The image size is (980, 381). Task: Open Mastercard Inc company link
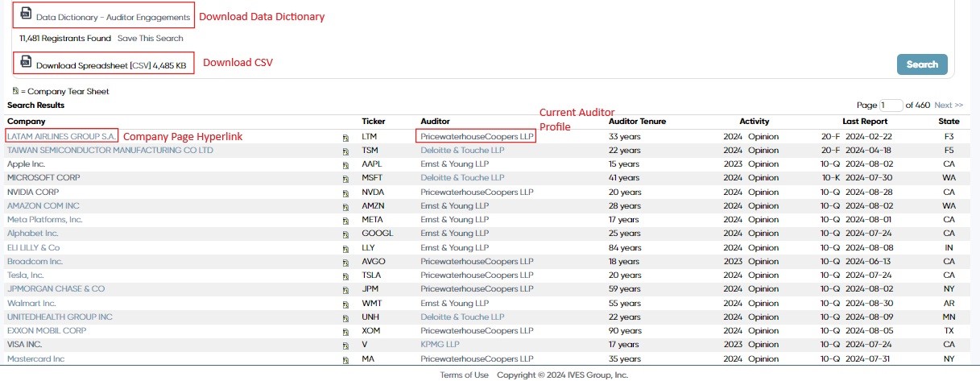click(36, 358)
